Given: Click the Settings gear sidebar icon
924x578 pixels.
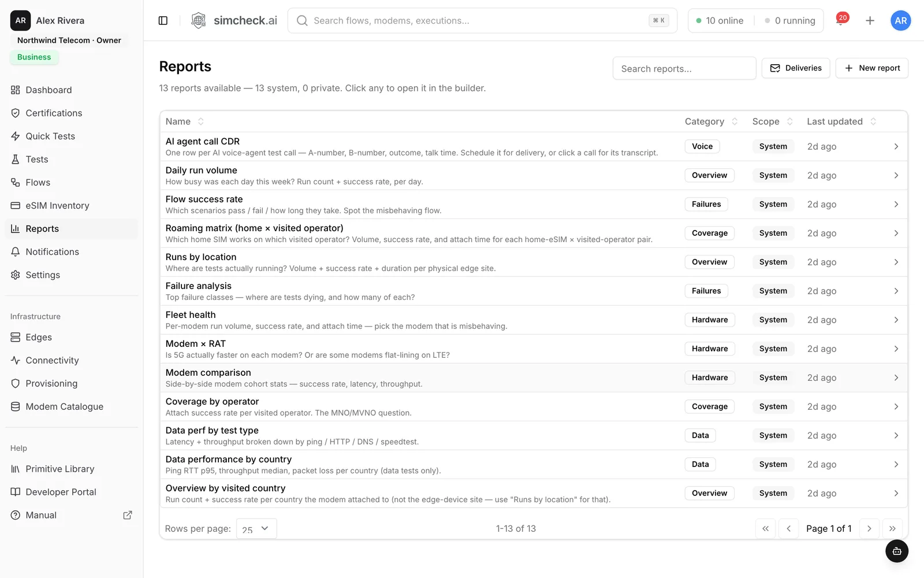Looking at the screenshot, I should pos(16,275).
